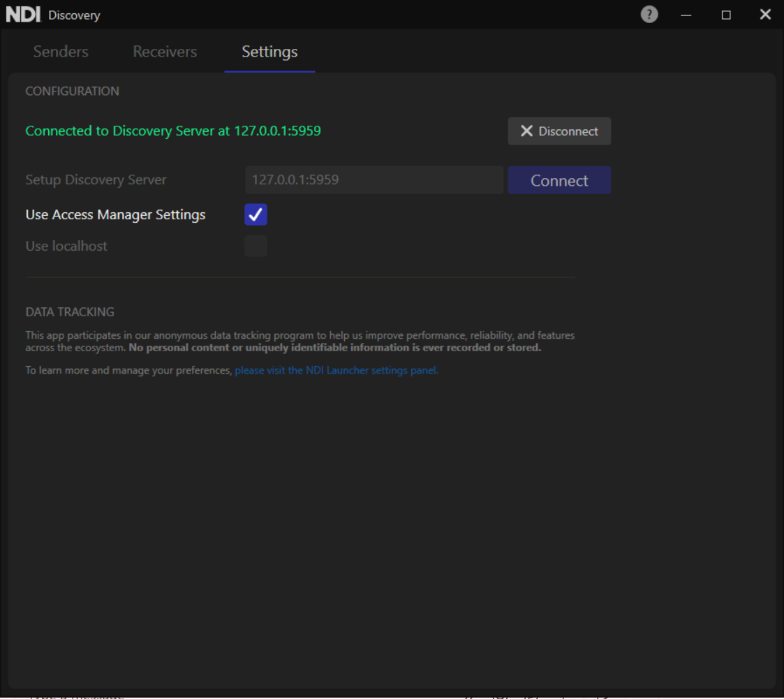Click the NDI logo in title bar
Viewport: 784px width, 699px height.
pos(23,15)
